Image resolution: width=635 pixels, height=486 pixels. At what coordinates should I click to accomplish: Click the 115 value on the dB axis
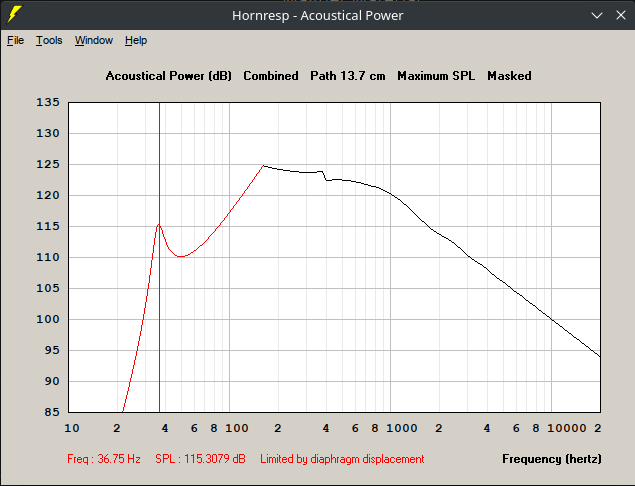[x=48, y=226]
